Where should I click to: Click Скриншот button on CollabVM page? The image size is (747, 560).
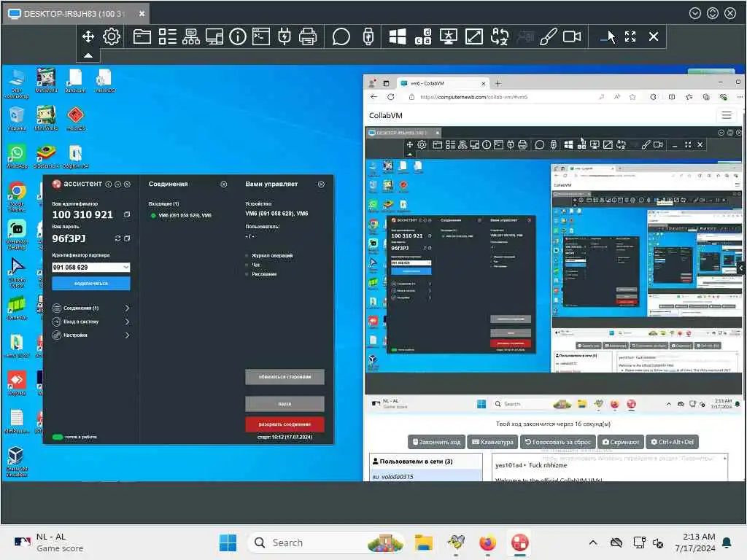tap(621, 442)
